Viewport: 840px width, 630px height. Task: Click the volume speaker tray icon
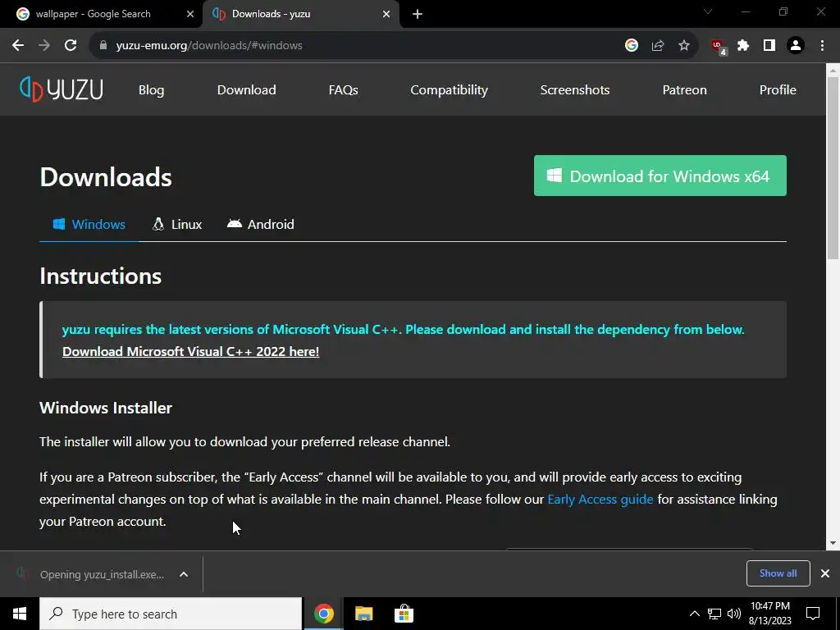tap(734, 614)
